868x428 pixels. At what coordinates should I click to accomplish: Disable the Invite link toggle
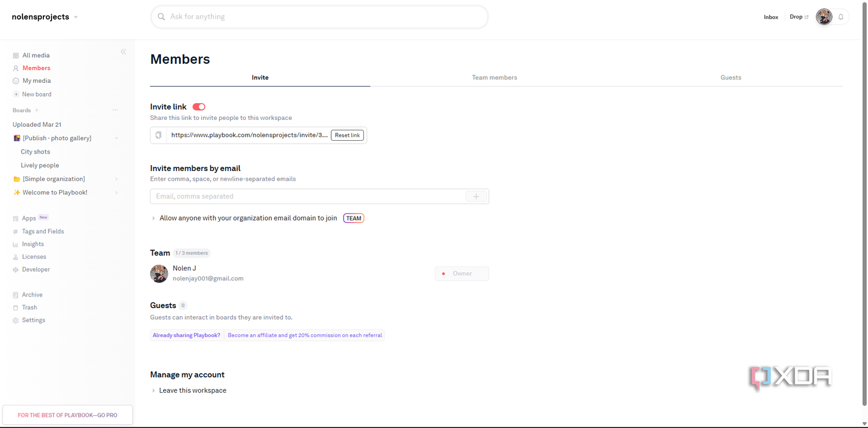tap(199, 107)
